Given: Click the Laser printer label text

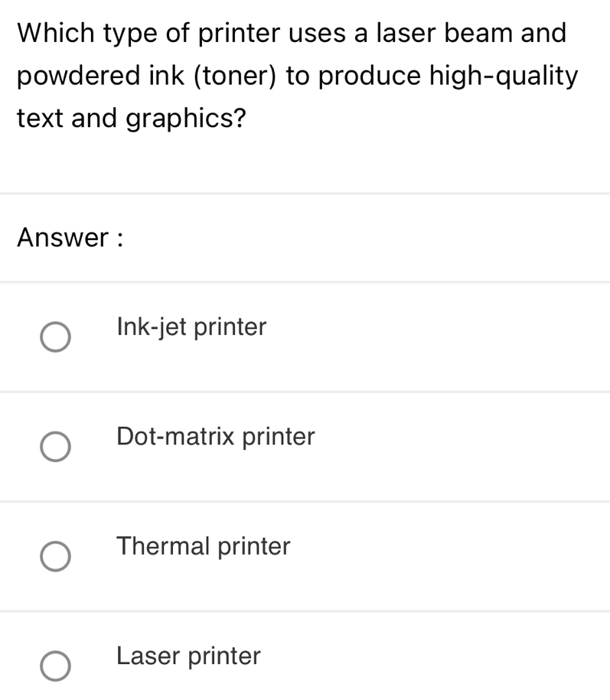Looking at the screenshot, I should coord(188,656).
